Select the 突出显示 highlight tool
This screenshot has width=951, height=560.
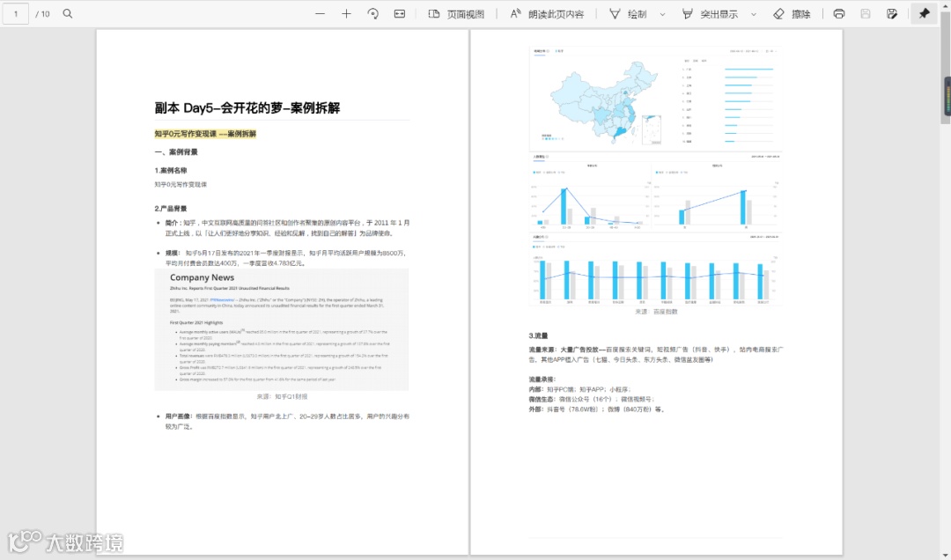(710, 13)
